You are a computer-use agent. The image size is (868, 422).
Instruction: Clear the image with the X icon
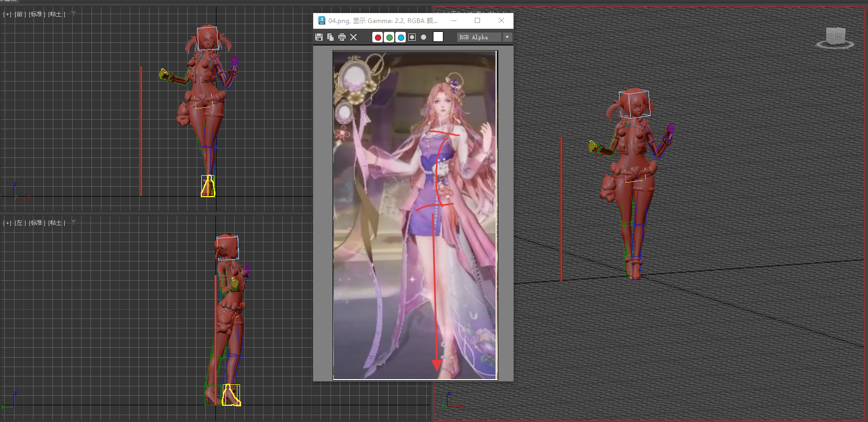[353, 37]
